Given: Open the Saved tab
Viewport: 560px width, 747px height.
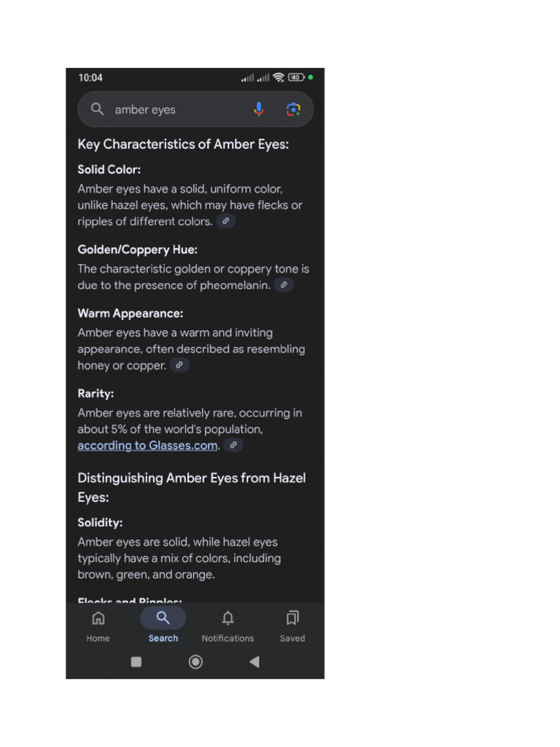Looking at the screenshot, I should pyautogui.click(x=292, y=627).
